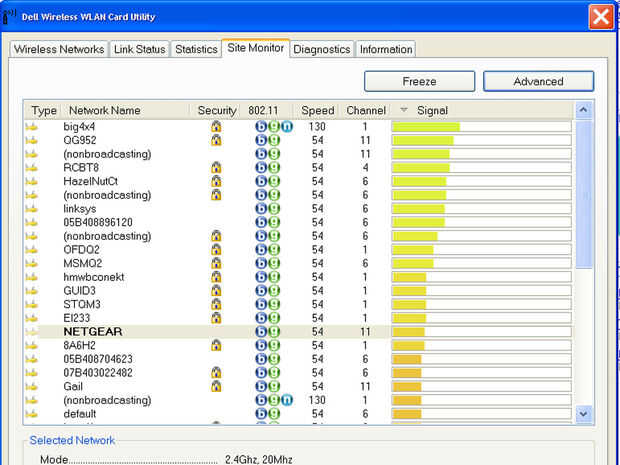Select the MSMO2 network

coord(83,263)
